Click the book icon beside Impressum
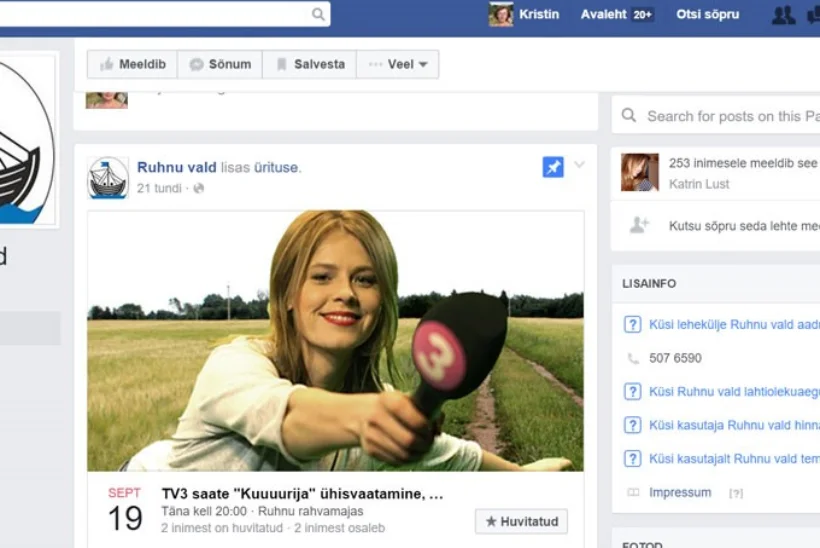 coord(633,493)
